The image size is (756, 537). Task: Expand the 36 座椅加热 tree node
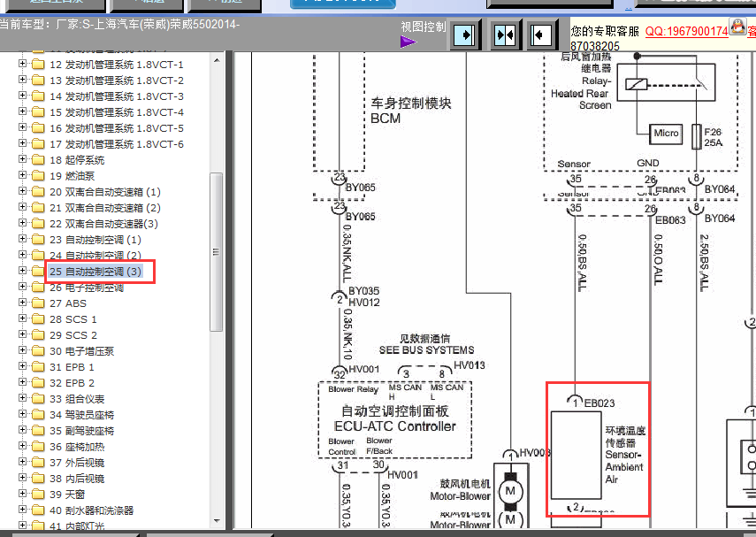click(23, 447)
